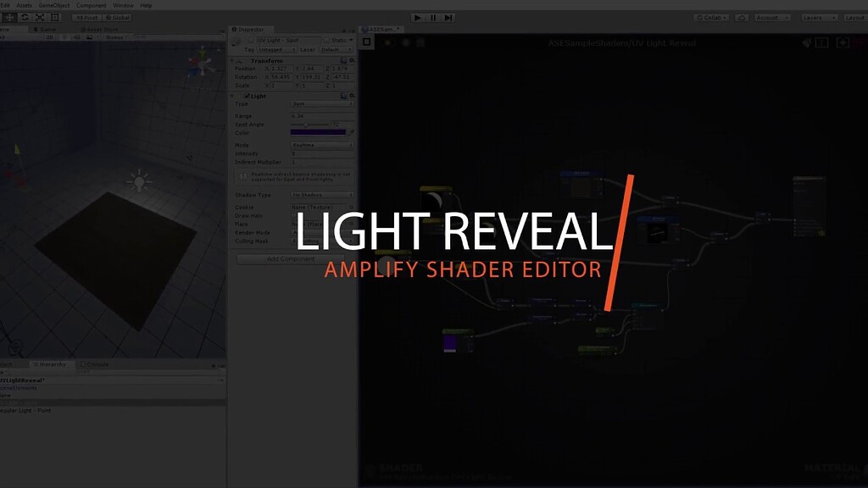Toggle Pivot mode in the toolbar

[x=86, y=17]
